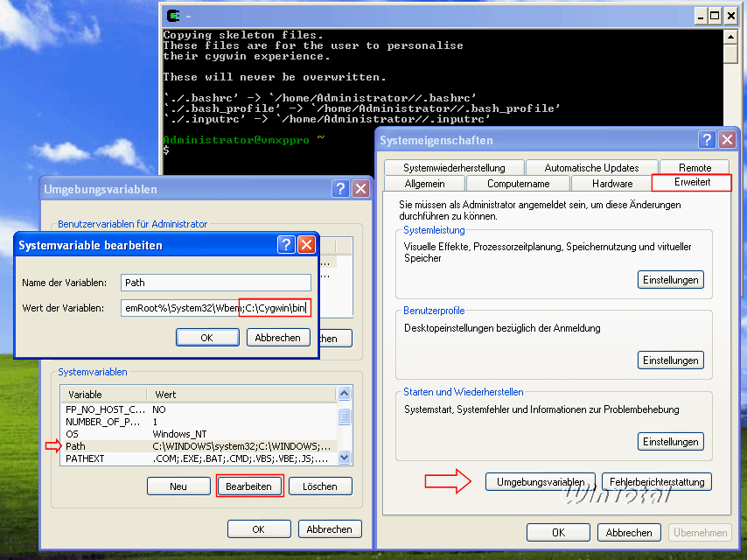
Task: Select the Path variable row
Action: [x=199, y=446]
